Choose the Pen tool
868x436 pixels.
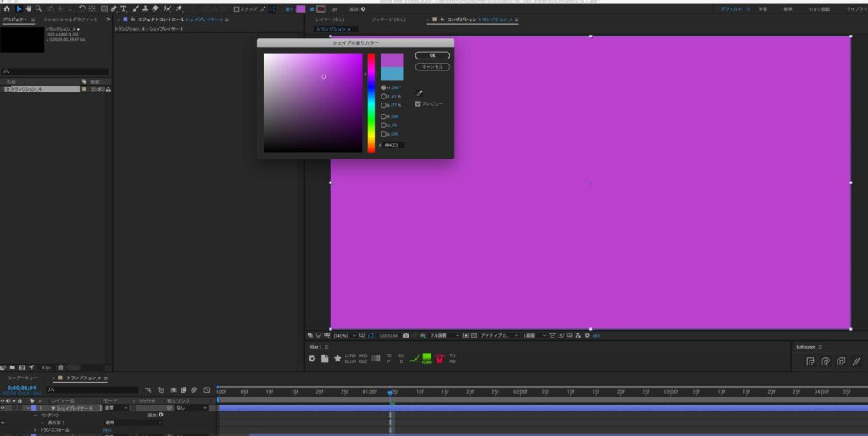tap(114, 8)
